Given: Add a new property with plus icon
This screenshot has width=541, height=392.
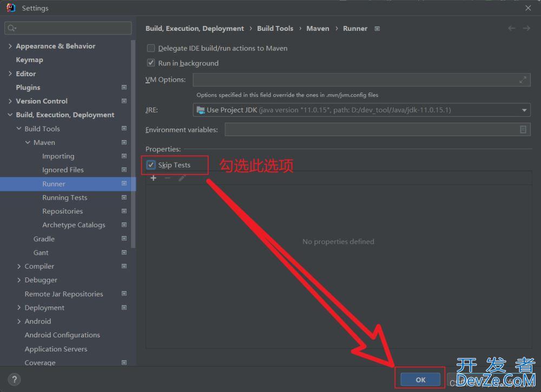Looking at the screenshot, I should pos(154,178).
